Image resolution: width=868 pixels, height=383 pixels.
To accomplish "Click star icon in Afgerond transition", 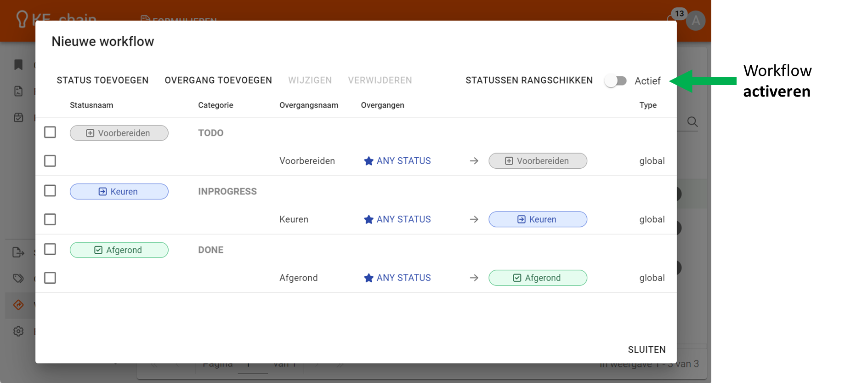I will [369, 278].
